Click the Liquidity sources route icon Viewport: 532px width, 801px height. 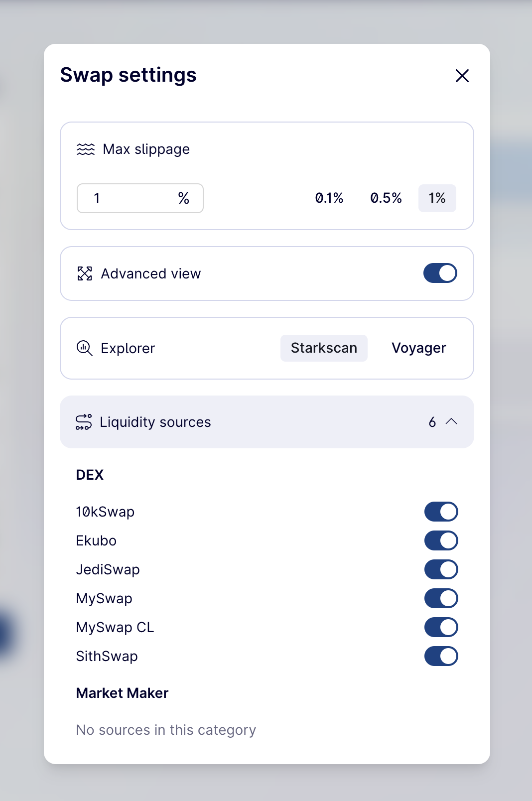pyautogui.click(x=84, y=422)
